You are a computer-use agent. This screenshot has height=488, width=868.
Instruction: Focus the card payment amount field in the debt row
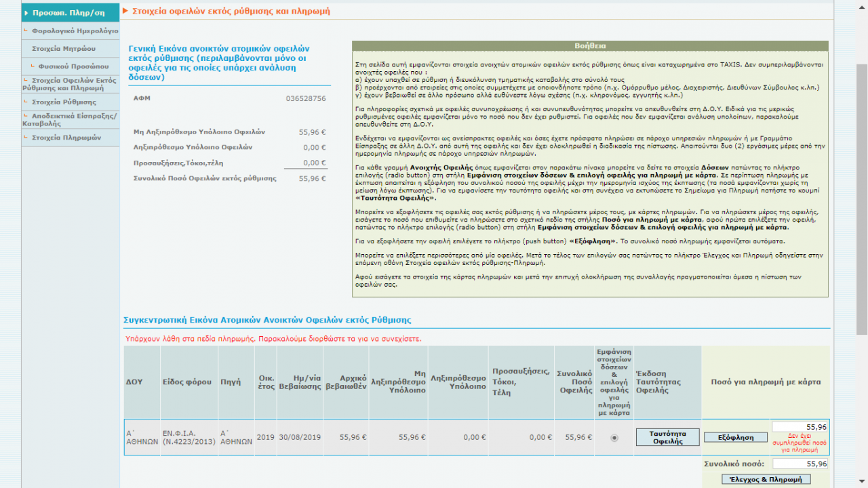coord(800,427)
